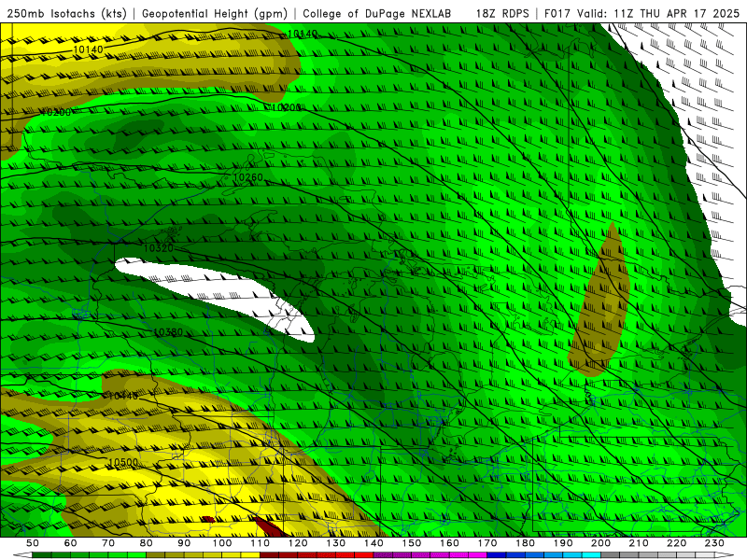Select the 10380 height contour label

168,332
